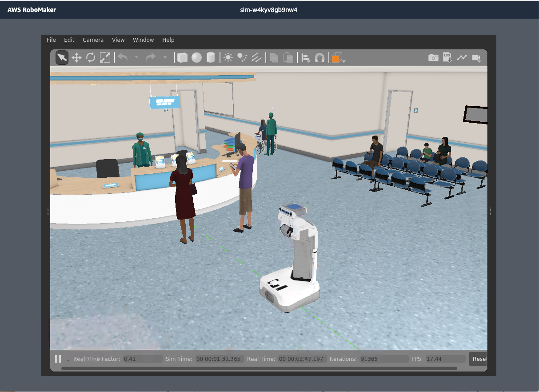Image resolution: width=539 pixels, height=392 pixels.
Task: Insert a box shape
Action: click(182, 57)
